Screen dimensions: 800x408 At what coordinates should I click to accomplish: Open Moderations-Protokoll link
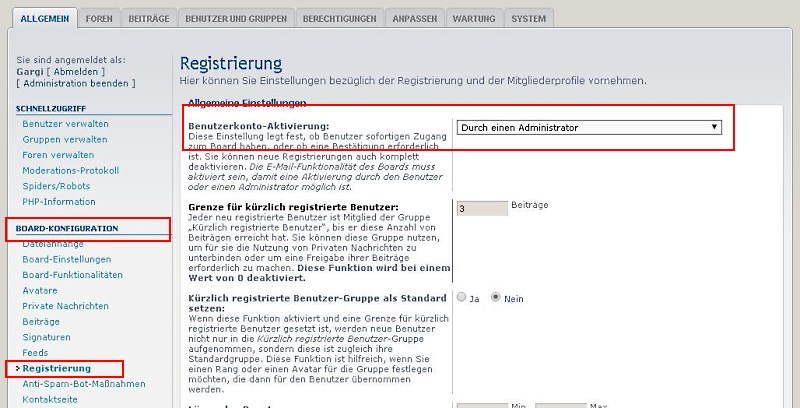click(70, 170)
